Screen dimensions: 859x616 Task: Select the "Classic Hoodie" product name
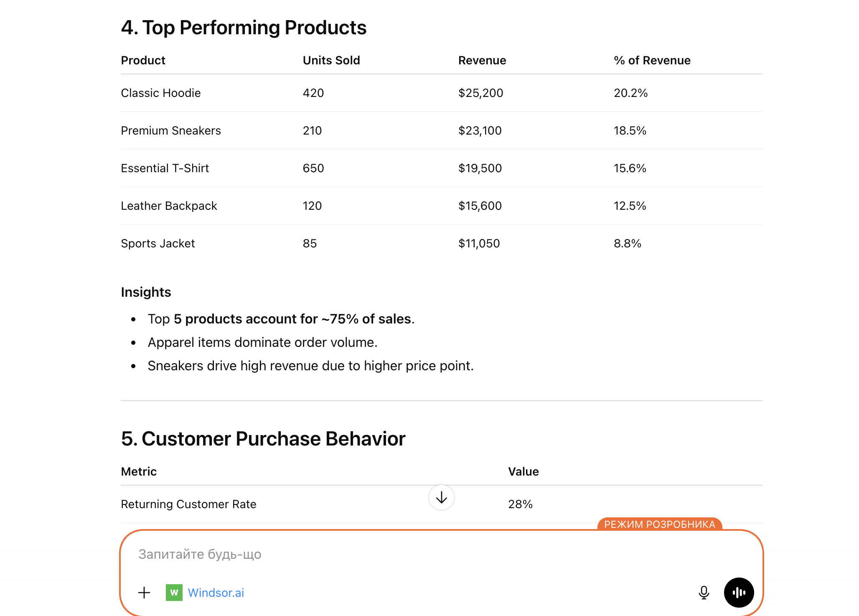pos(160,93)
